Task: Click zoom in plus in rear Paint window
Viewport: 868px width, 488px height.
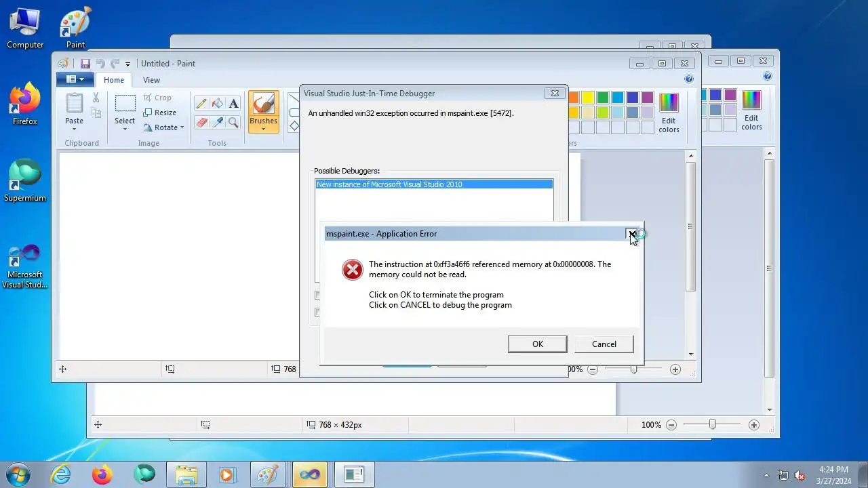Action: click(753, 425)
